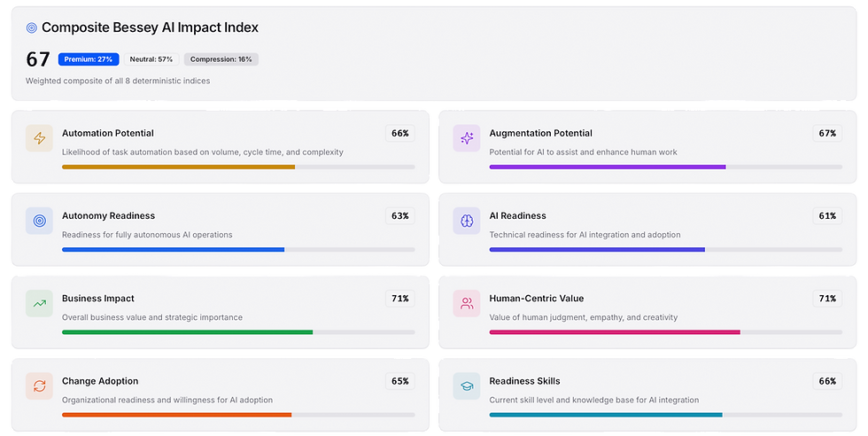This screenshot has width=868, height=436.
Task: Click the Change Adoption refresh arrows icon
Action: pyautogui.click(x=39, y=386)
